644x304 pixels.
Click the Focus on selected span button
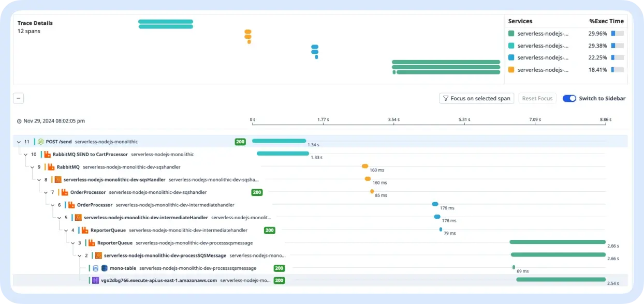coord(476,99)
